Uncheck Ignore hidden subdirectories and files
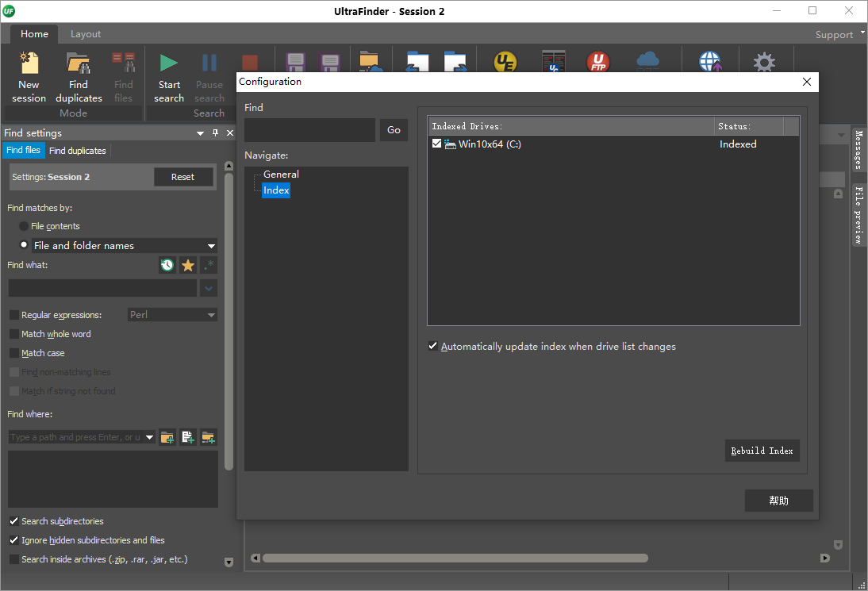Screen dimensions: 868x591 tap(14, 540)
